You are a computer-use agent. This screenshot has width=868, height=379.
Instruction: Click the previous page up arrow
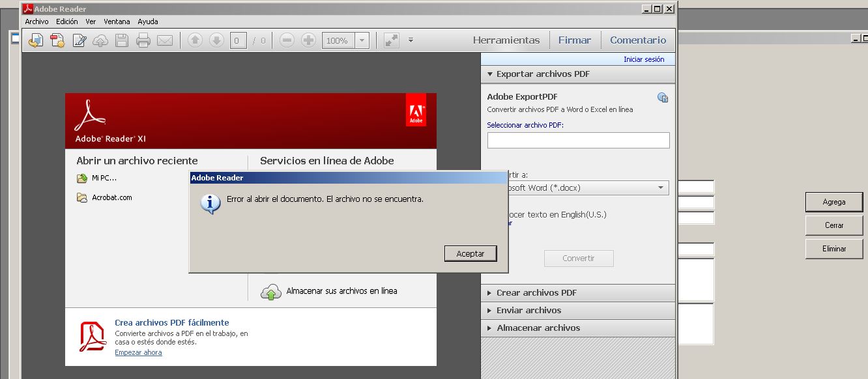pos(195,40)
